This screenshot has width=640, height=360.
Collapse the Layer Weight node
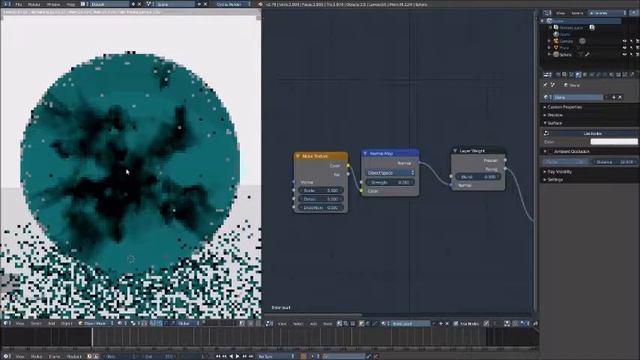(455, 151)
